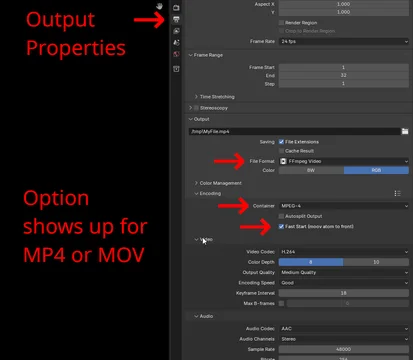The image size is (413, 360).
Task: Set Color Depth to 10
Action: coord(376,262)
